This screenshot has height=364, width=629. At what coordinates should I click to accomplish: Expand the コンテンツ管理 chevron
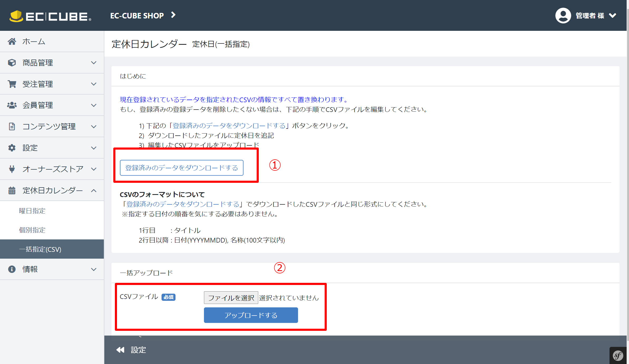click(x=94, y=126)
